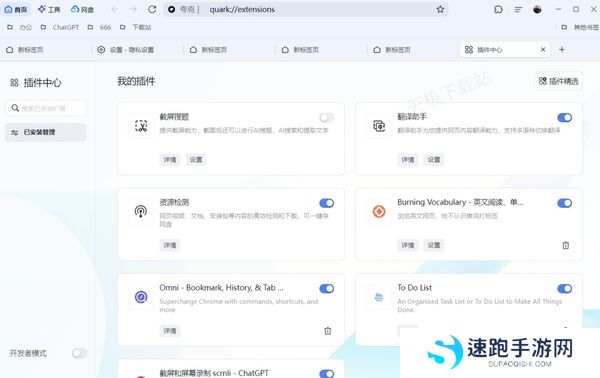Image resolution: width=600 pixels, height=378 pixels.
Task: Switch to the 插件中心 tab
Action: (x=504, y=50)
